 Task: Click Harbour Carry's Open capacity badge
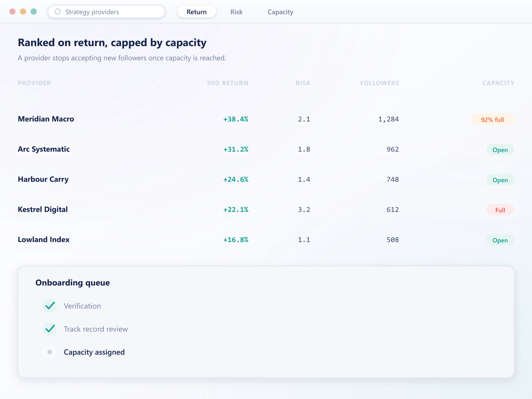(x=500, y=180)
